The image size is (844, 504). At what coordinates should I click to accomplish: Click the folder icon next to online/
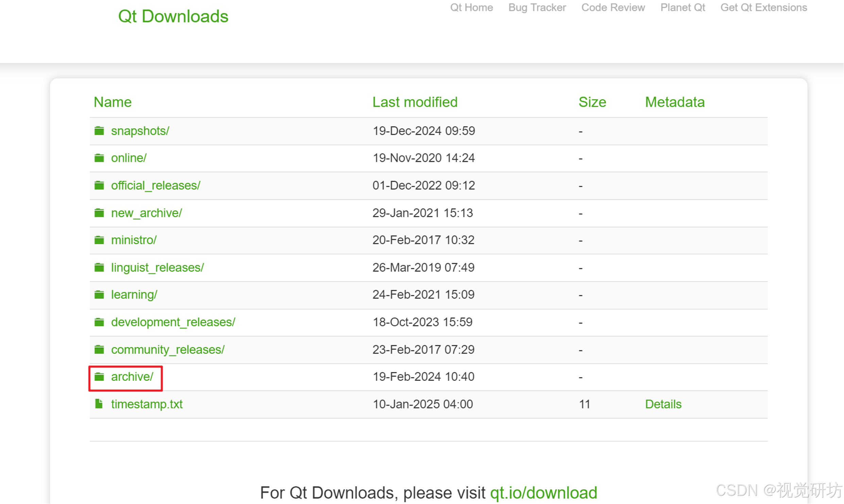pyautogui.click(x=99, y=158)
